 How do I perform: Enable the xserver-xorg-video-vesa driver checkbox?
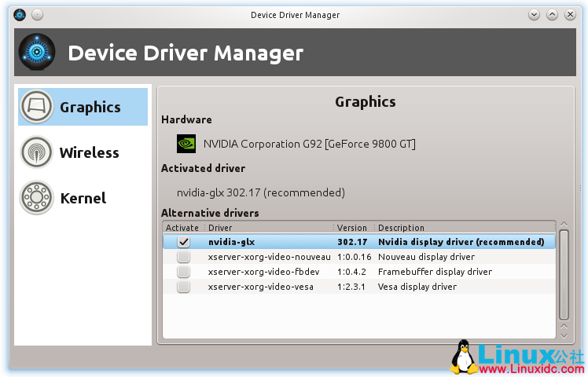(x=183, y=287)
